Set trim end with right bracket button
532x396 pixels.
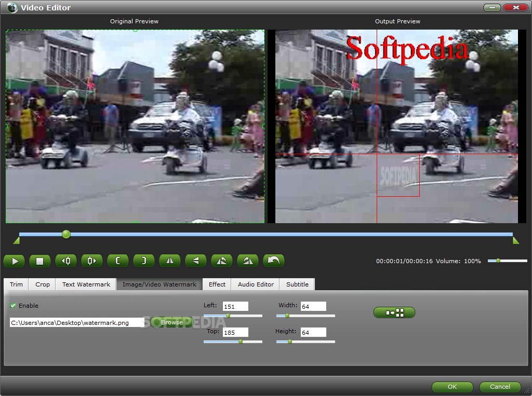144,261
